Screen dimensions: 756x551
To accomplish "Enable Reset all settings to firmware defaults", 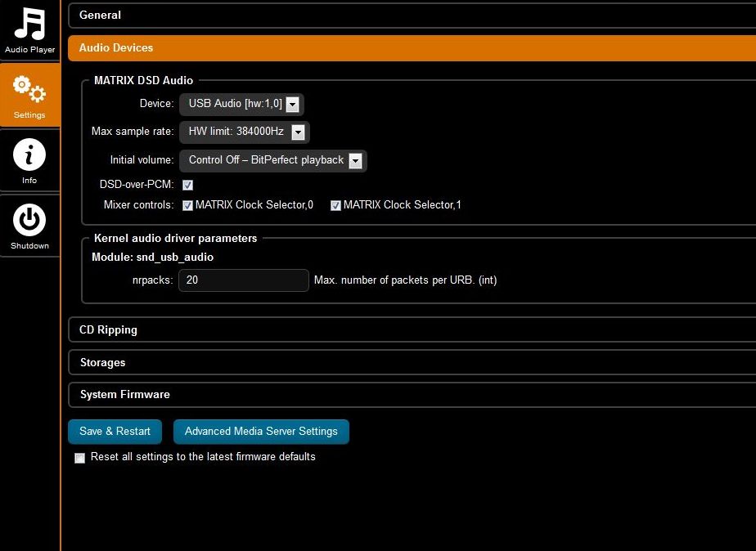I will point(79,458).
